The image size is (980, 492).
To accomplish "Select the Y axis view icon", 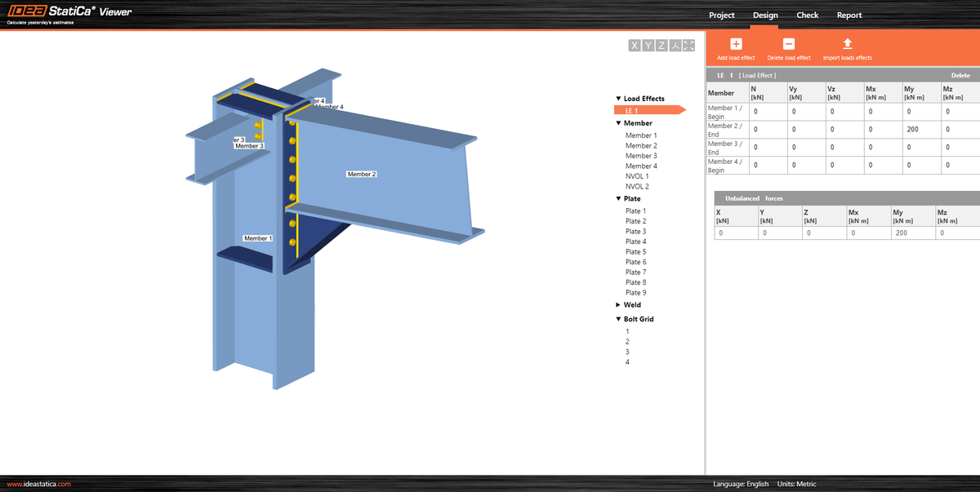I will [x=647, y=46].
